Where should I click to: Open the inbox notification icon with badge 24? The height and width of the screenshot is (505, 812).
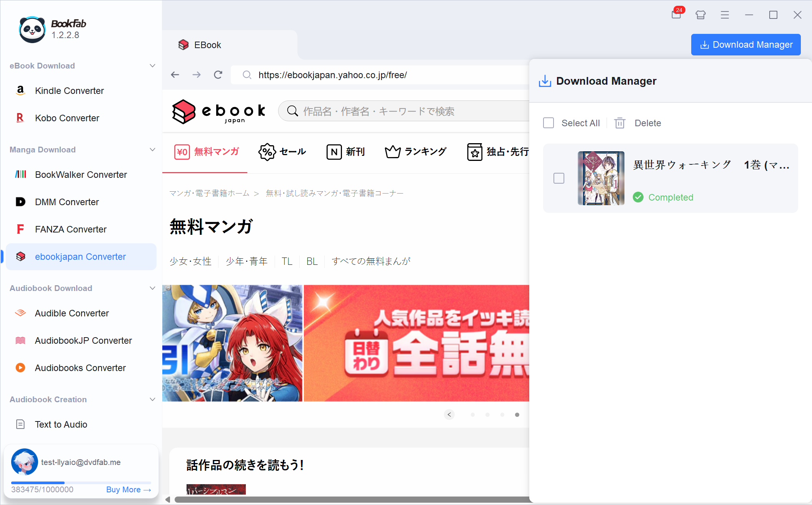click(x=676, y=15)
